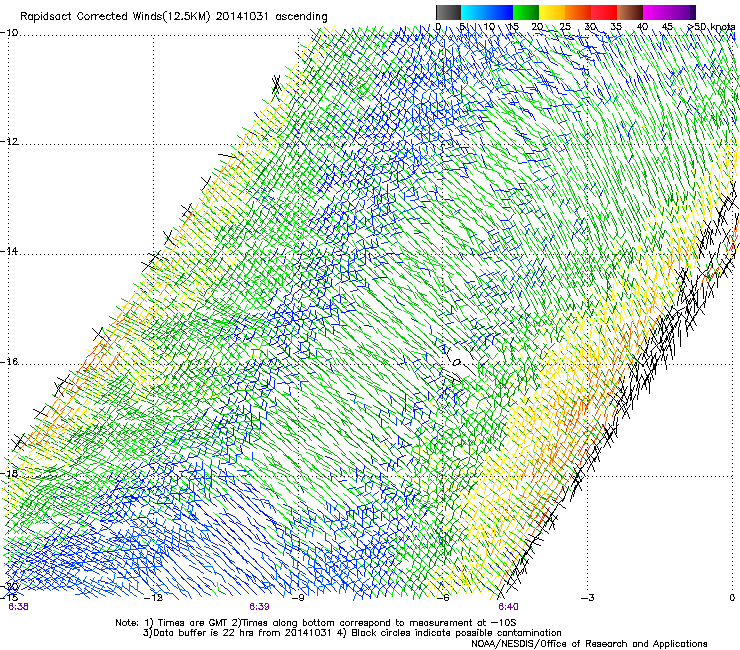Click the -12 latitude axis label
740x650 pixels.
[9, 142]
